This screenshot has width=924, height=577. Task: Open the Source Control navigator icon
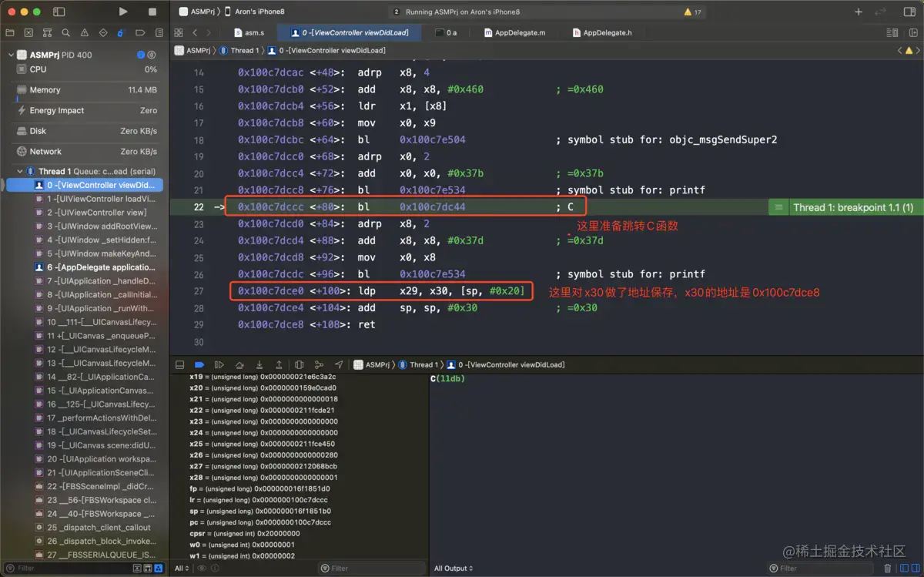point(28,33)
